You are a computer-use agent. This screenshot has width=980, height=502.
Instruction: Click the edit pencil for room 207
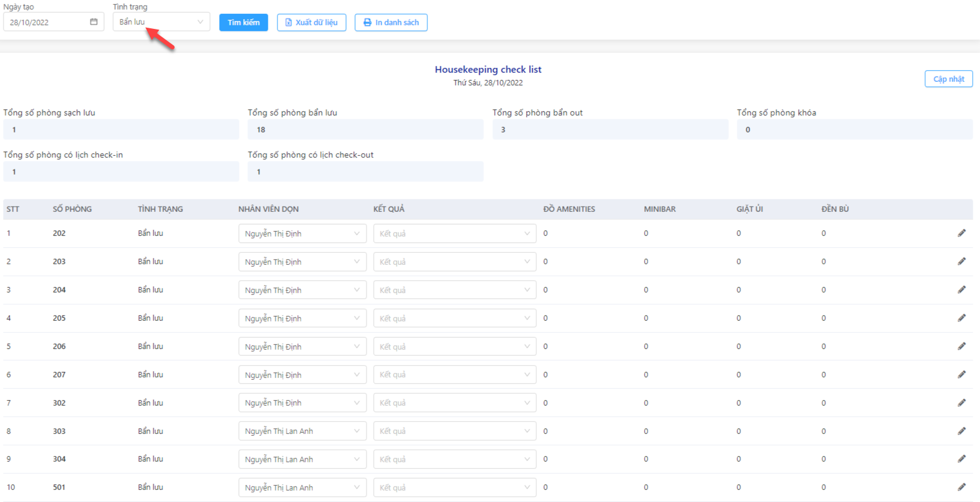[961, 374]
